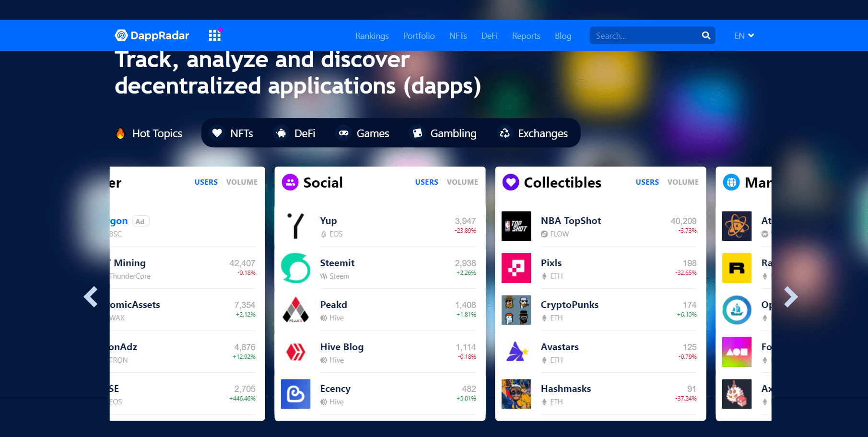Open the CryptoPunks thumbnail logo
Screen dimensions: 868x437
coord(516,310)
